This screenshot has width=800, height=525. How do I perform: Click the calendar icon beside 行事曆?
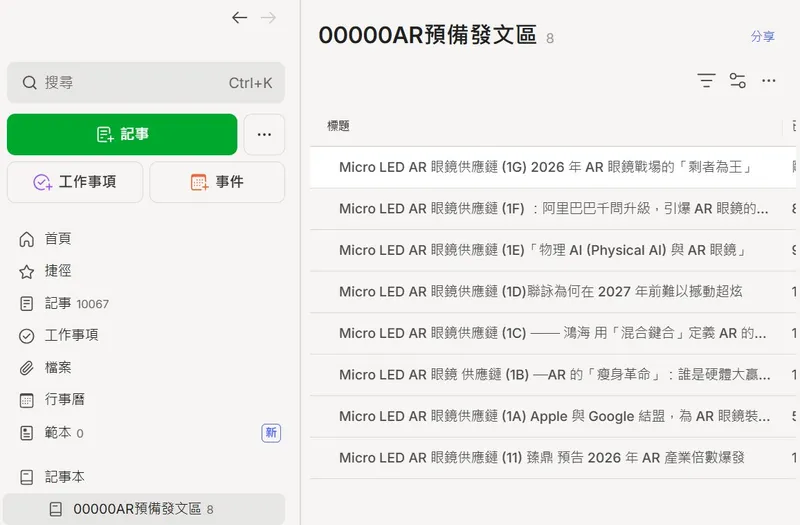(27, 400)
